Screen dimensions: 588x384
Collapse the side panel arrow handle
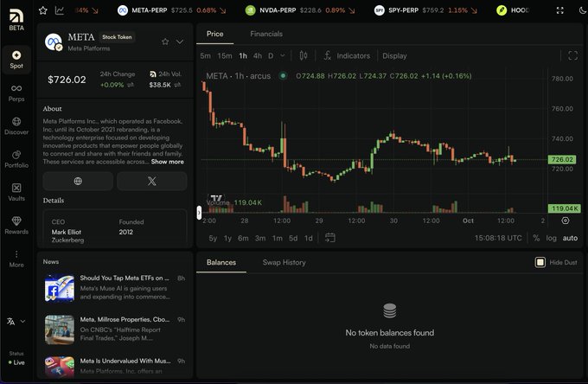coord(199,213)
